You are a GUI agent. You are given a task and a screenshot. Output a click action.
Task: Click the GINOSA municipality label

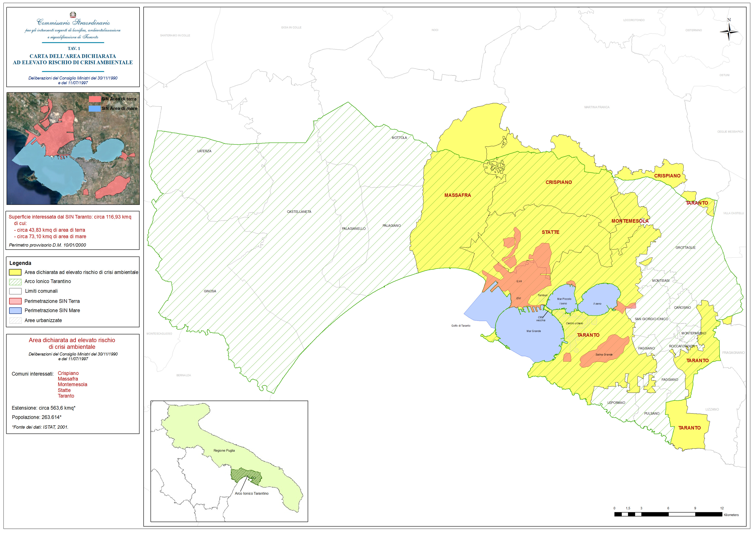(x=210, y=291)
